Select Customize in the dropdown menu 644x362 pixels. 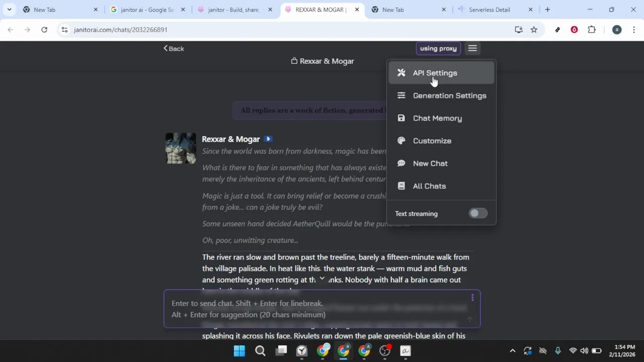click(x=441, y=141)
